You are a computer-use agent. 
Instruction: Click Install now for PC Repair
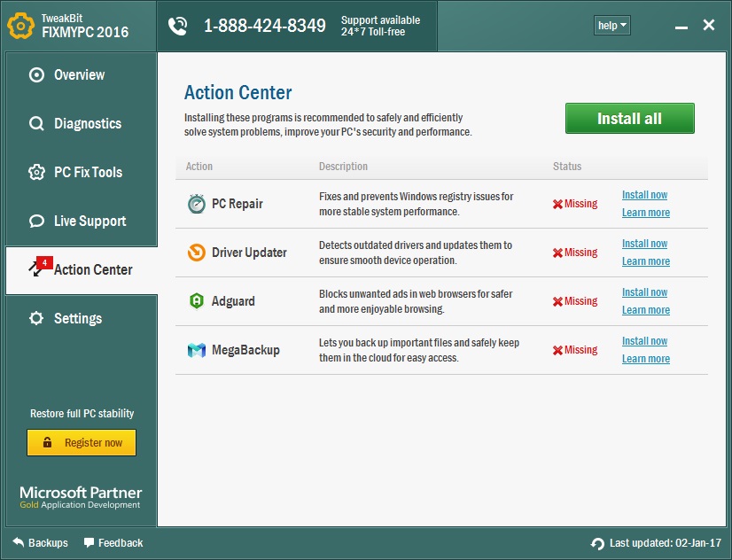(644, 195)
